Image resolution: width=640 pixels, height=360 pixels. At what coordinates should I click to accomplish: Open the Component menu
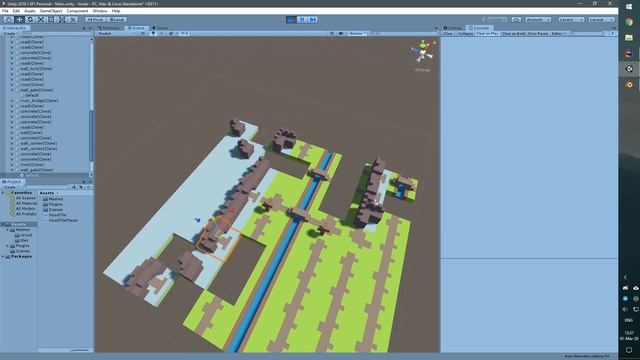tap(77, 11)
